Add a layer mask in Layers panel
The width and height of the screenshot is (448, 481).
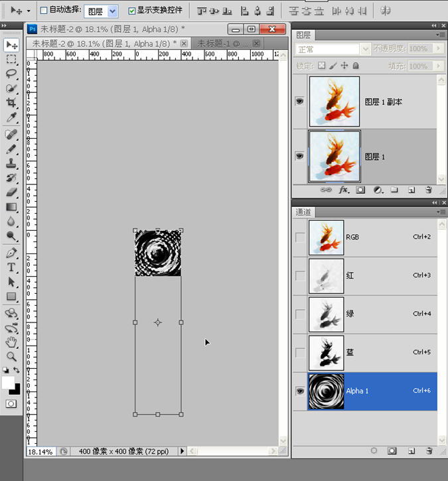(360, 190)
